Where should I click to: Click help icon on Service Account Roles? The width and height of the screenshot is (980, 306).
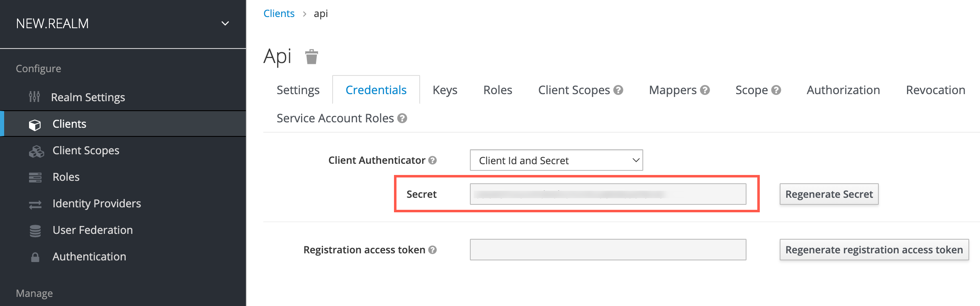(x=402, y=118)
